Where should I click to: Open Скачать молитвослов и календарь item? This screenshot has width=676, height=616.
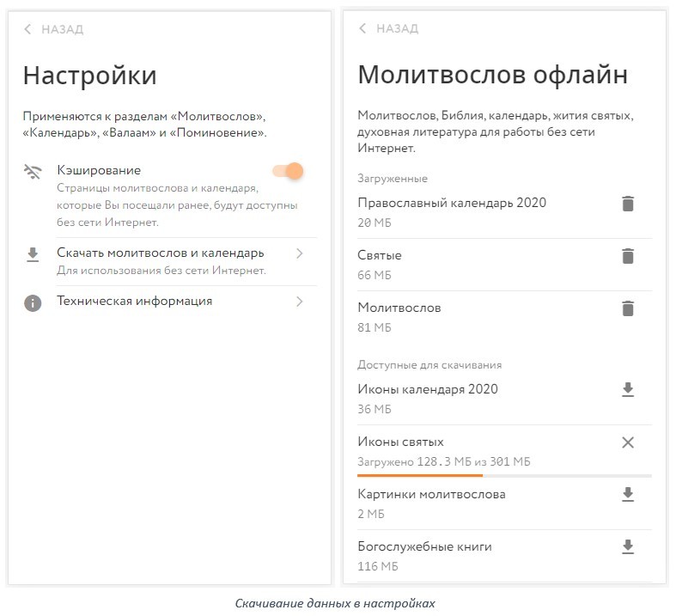coord(161,253)
